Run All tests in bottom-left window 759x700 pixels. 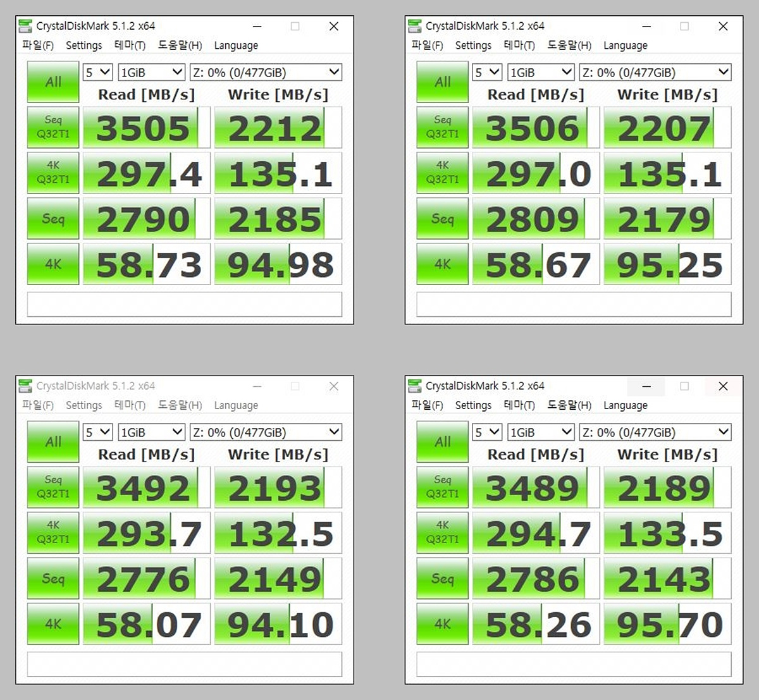click(53, 442)
